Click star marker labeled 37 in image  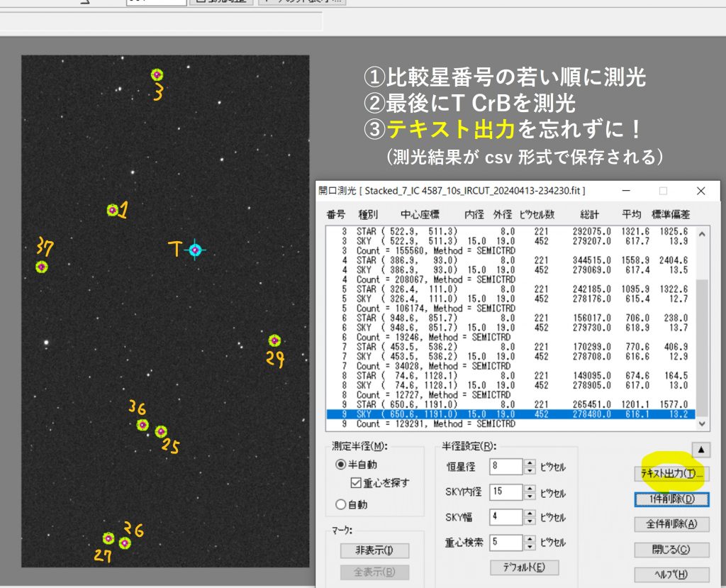coord(42,267)
